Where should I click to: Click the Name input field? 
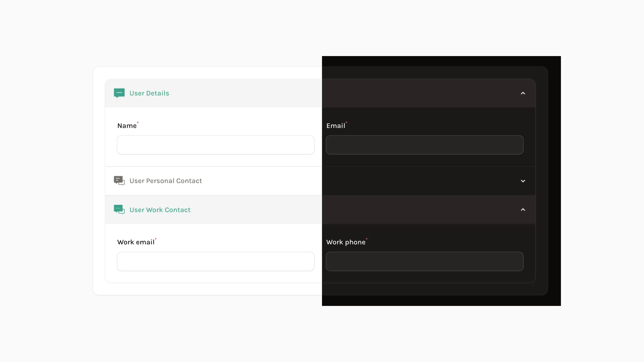[216, 145]
